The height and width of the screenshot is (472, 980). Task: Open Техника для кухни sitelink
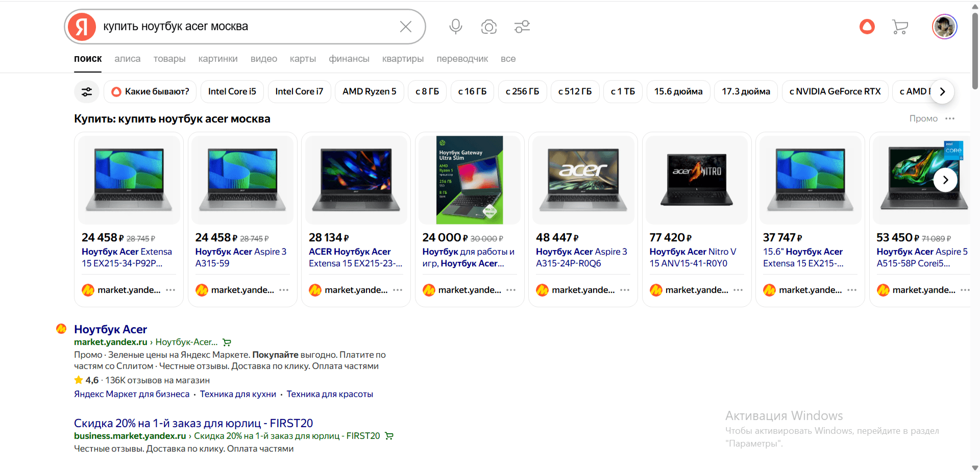(238, 394)
